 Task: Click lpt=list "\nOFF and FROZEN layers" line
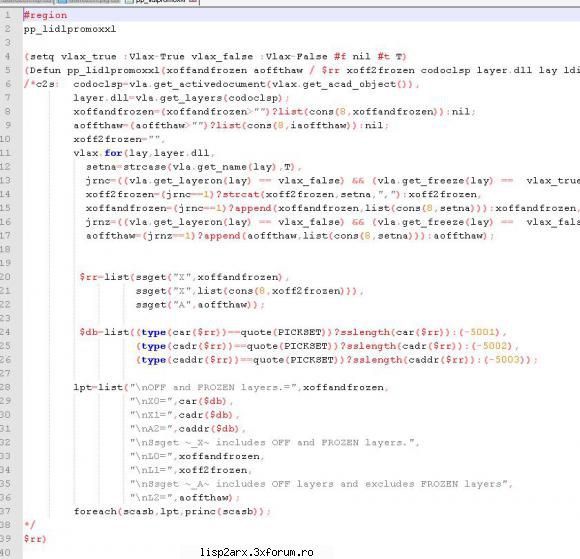click(231, 387)
